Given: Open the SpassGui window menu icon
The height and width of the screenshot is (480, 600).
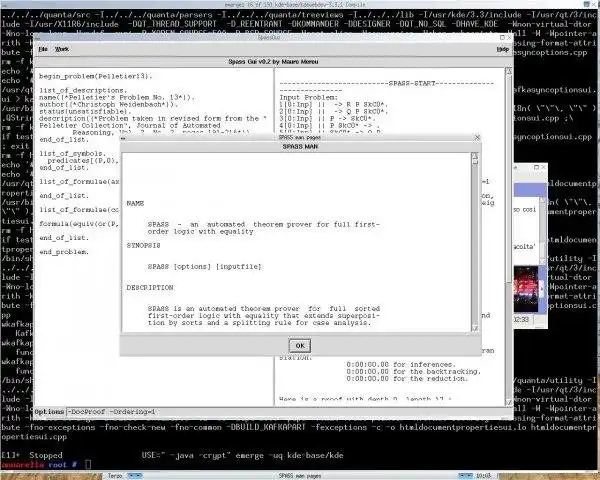Looking at the screenshot, I should (x=38, y=38).
